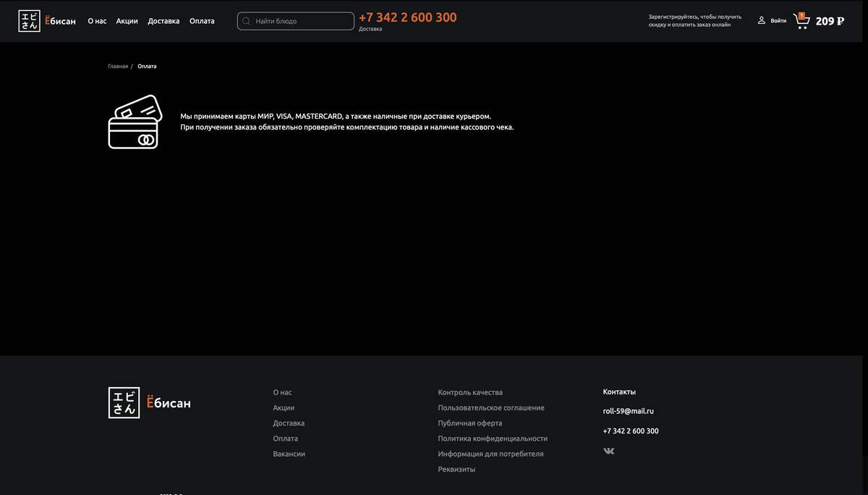Click the header phone number +7 342 2 600 300
Viewport: 868px width, 495px height.
(408, 17)
